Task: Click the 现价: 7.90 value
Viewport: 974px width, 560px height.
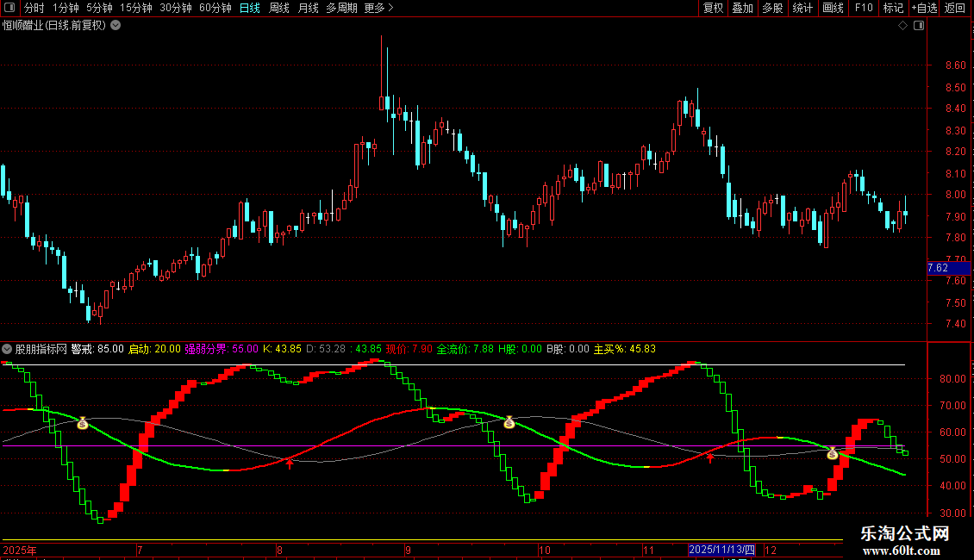Action: tap(409, 349)
